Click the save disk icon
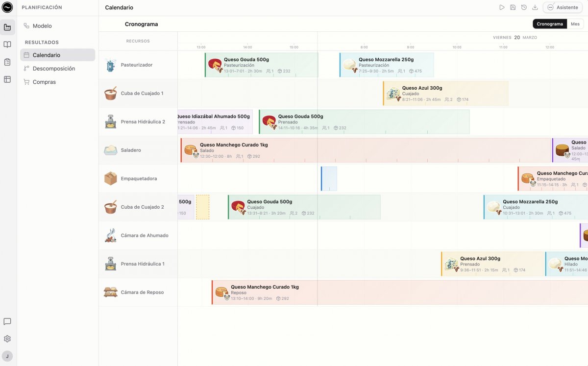This screenshot has height=366, width=588. pos(513,7)
